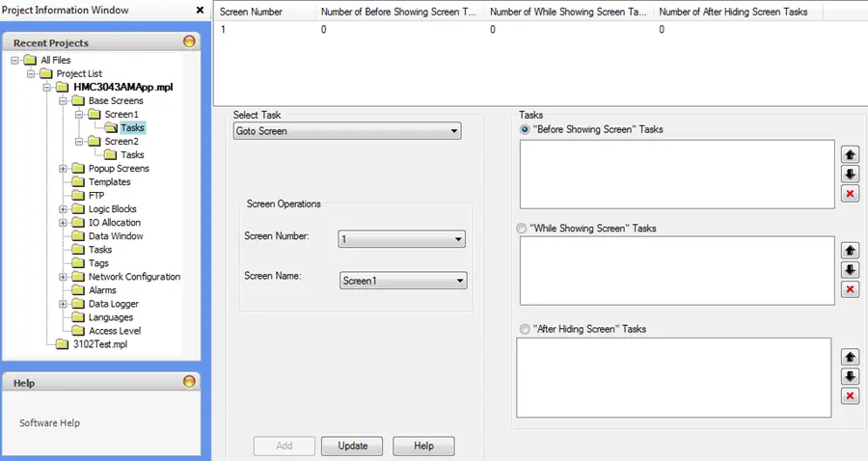Collapse the Screen2 tree node
The height and width of the screenshot is (461, 868).
(79, 141)
